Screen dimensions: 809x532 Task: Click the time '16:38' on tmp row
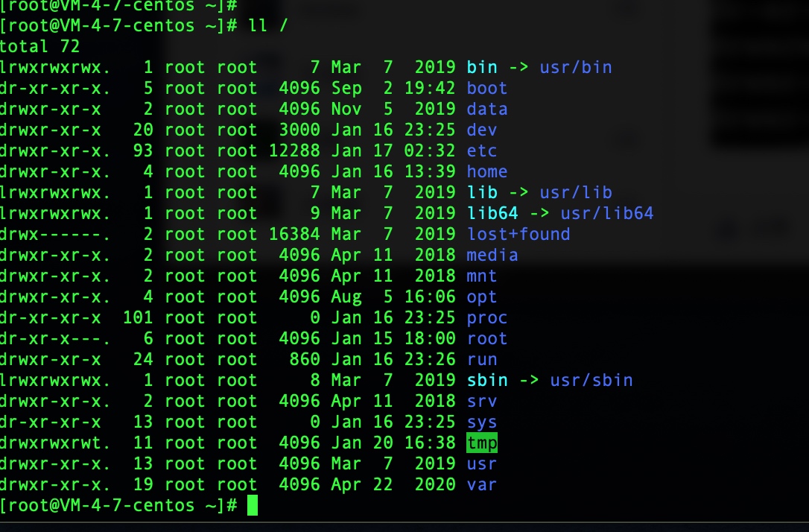coord(430,443)
